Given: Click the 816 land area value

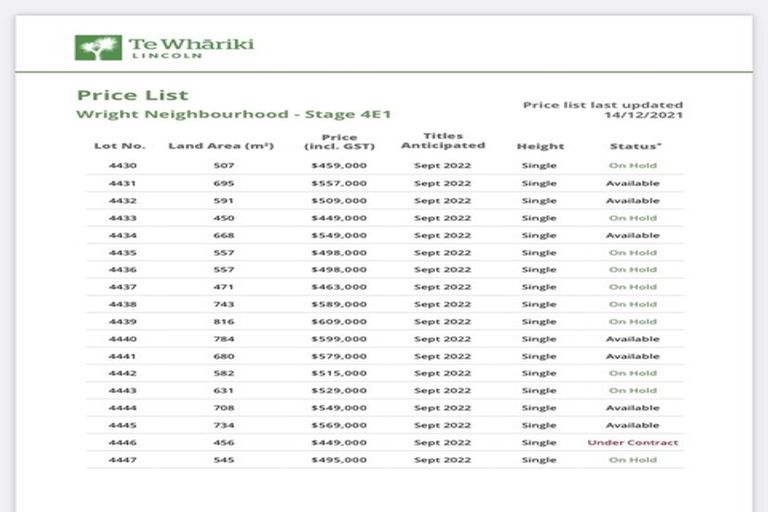Looking at the screenshot, I should coord(223,322).
